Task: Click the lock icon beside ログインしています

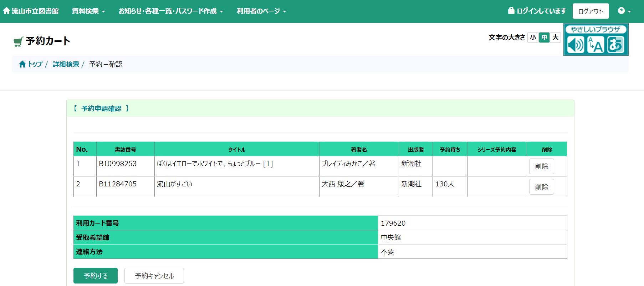Action: pyautogui.click(x=511, y=11)
